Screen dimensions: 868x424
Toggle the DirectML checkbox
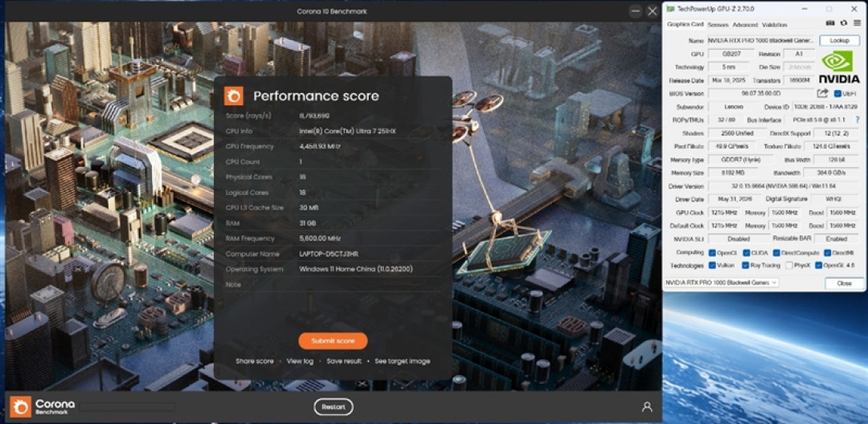[827, 253]
